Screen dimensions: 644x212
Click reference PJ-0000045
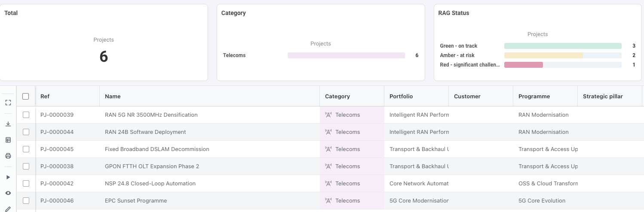57,149
